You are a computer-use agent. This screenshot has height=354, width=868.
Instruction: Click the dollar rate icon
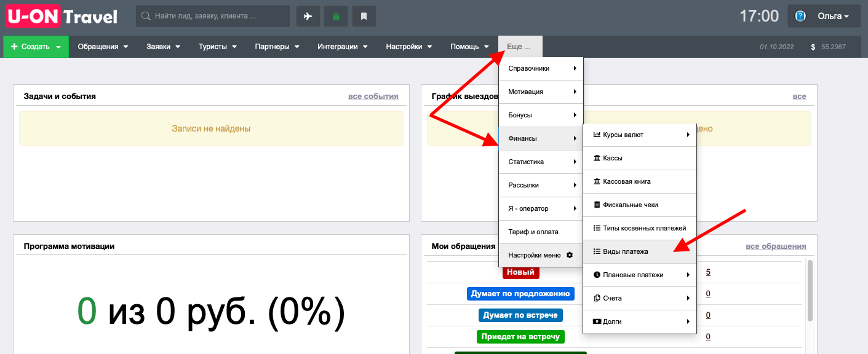813,47
